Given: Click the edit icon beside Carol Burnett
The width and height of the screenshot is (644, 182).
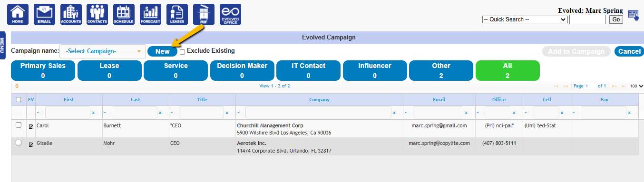Looking at the screenshot, I should pos(31,126).
